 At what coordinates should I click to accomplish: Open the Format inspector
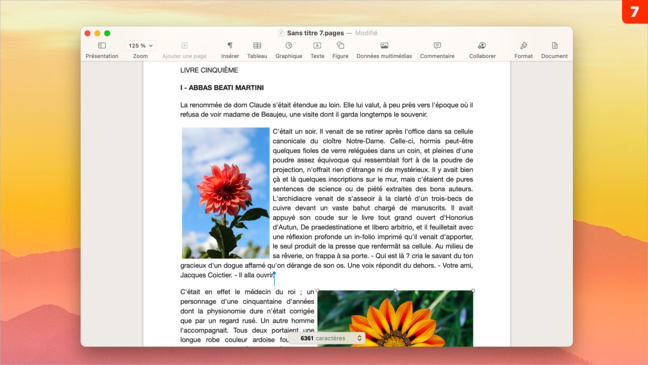pos(523,45)
